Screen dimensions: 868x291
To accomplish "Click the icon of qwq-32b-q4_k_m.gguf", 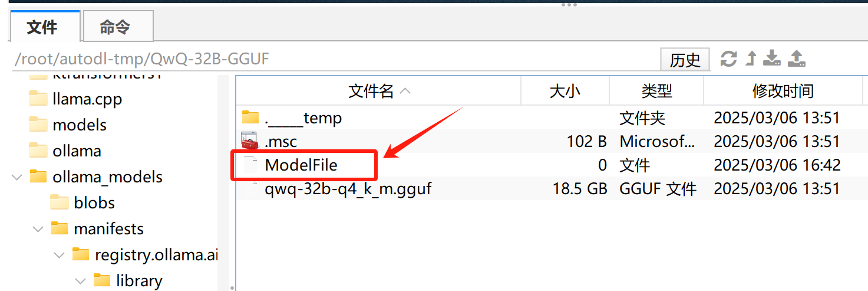I will tap(250, 188).
